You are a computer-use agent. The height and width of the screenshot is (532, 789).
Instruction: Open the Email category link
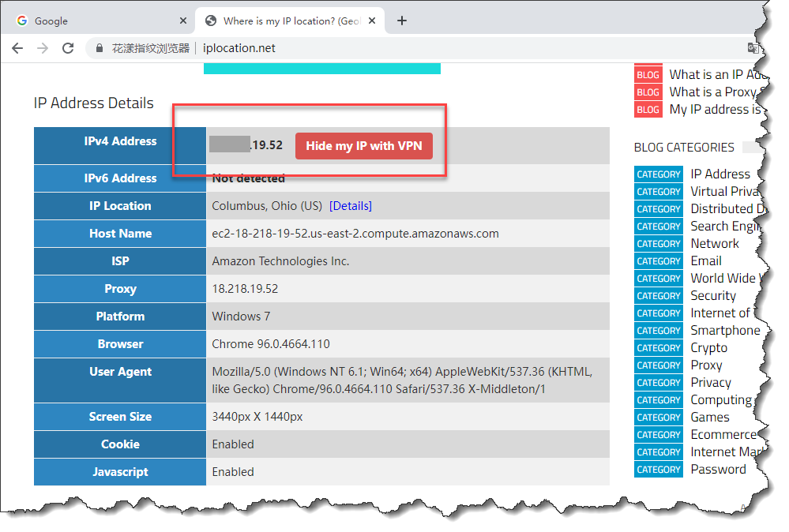[706, 261]
